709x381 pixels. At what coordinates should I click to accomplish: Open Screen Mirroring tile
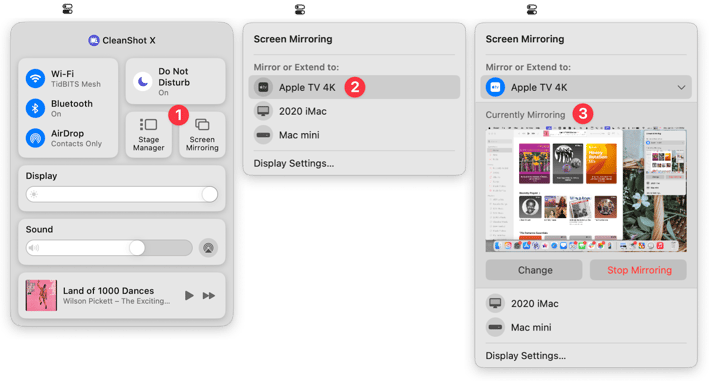[x=202, y=135]
